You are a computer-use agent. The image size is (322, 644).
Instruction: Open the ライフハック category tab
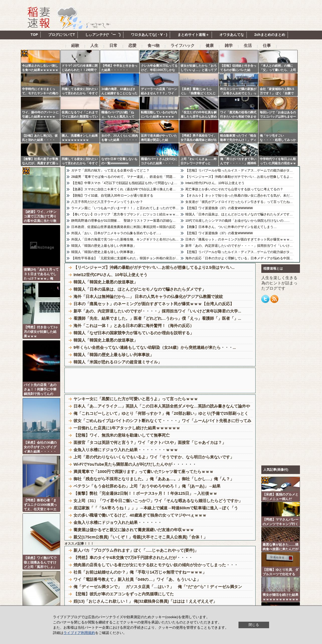tap(183, 45)
